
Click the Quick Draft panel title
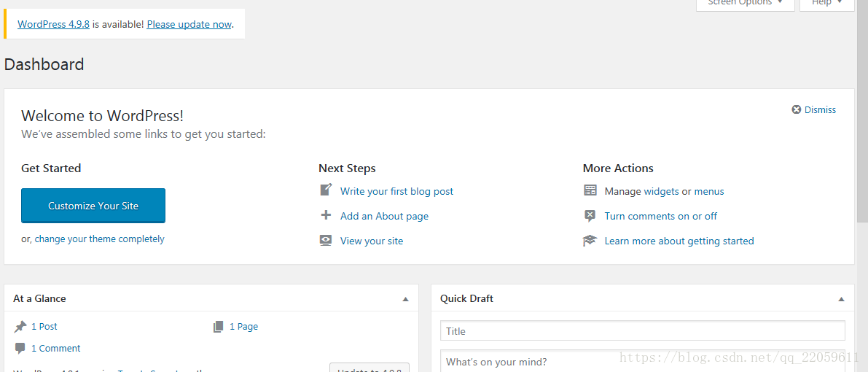(466, 298)
